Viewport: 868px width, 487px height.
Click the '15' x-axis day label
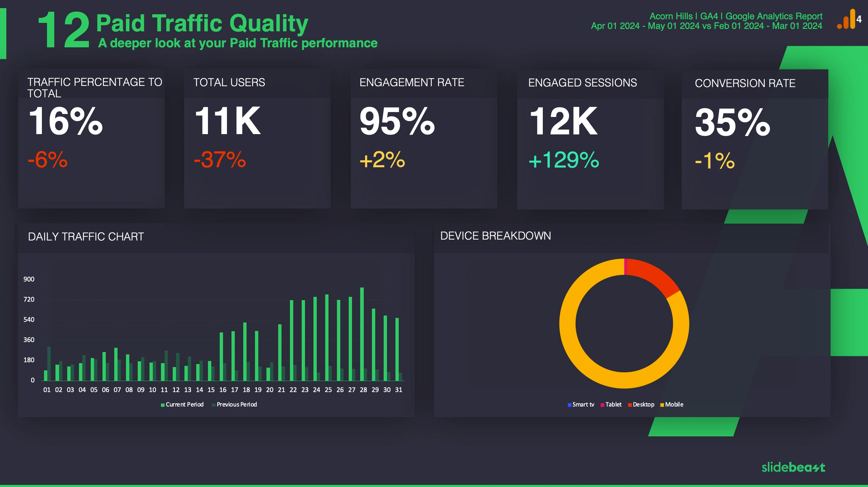(211, 390)
